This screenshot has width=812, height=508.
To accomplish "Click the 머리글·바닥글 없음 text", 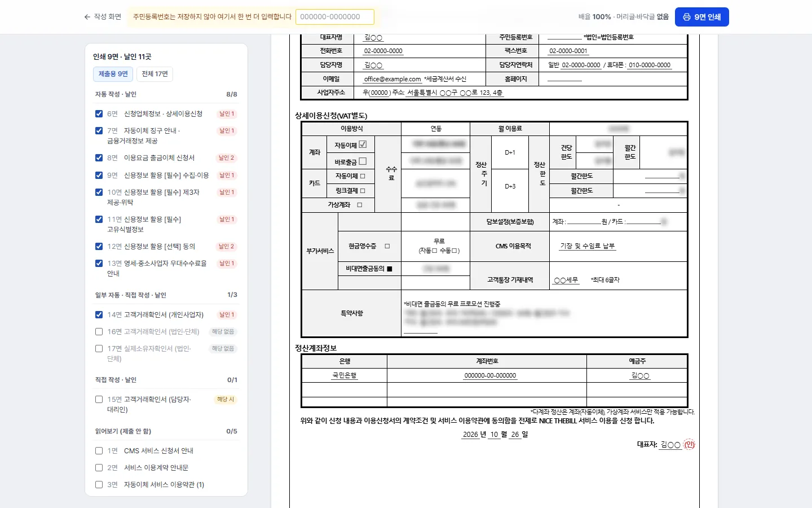I will point(642,17).
